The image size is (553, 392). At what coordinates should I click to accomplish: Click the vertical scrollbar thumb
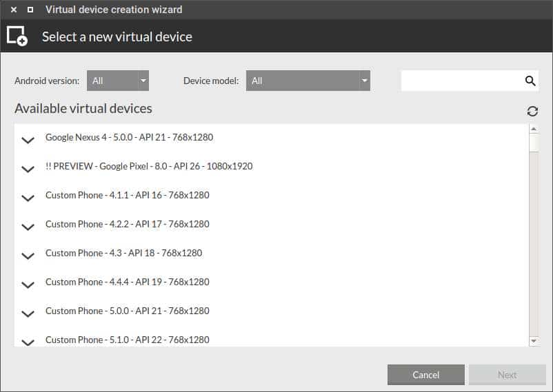(x=534, y=143)
